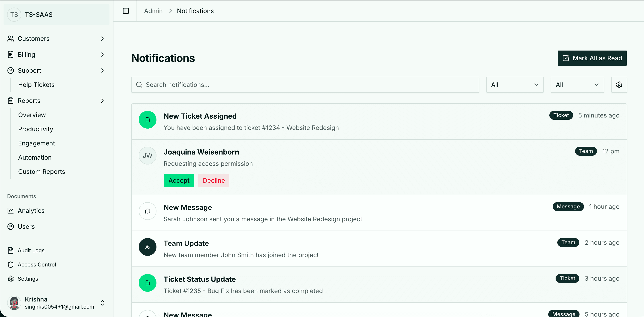Open notification settings gear icon
Screen dimensions: 644x317
click(x=619, y=85)
